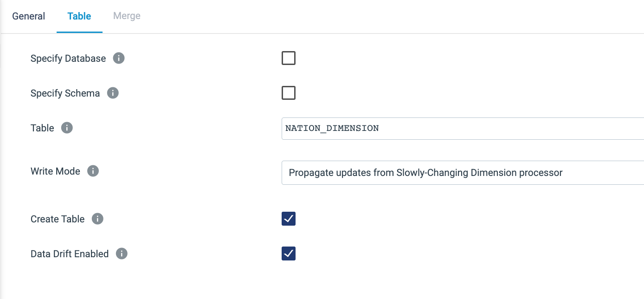Click the info icon beside Write Mode
Screen dimensions: 644x299
click(92, 171)
